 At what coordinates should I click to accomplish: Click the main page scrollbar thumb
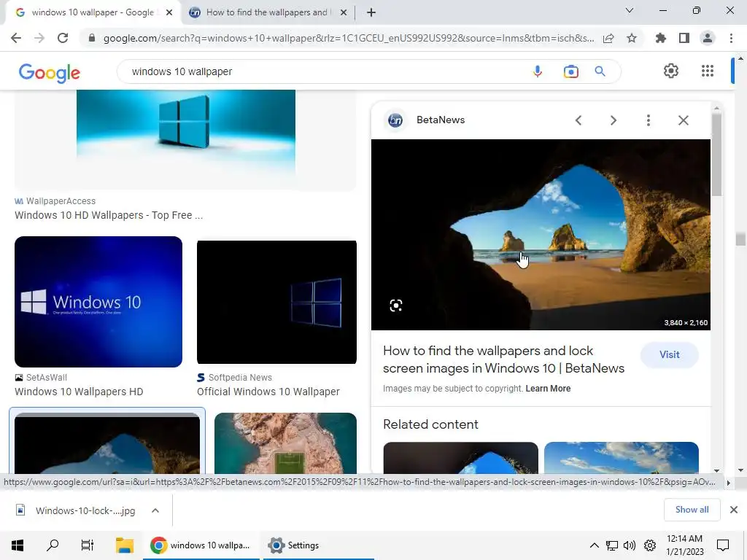point(740,238)
